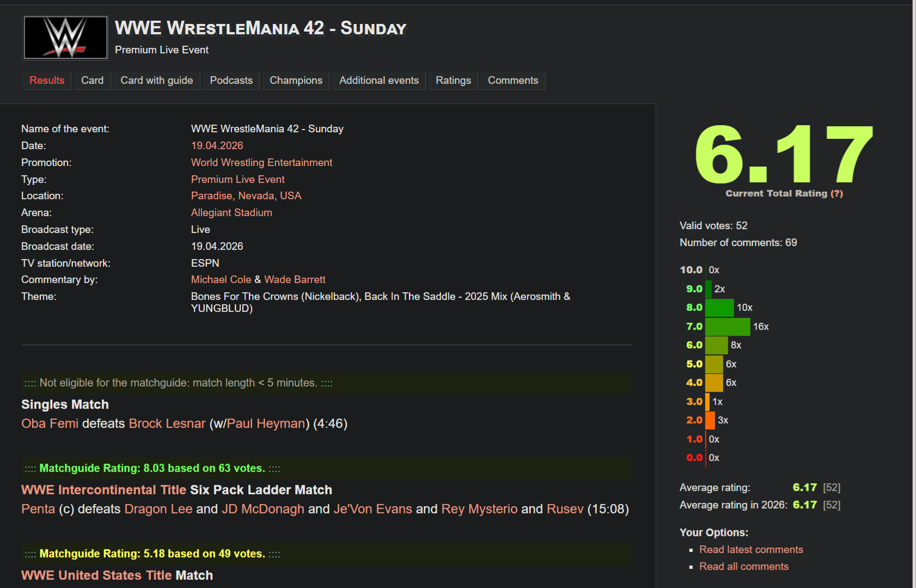Click the 2.0 rating bar with 3x
The height and width of the screenshot is (588, 916).
710,420
